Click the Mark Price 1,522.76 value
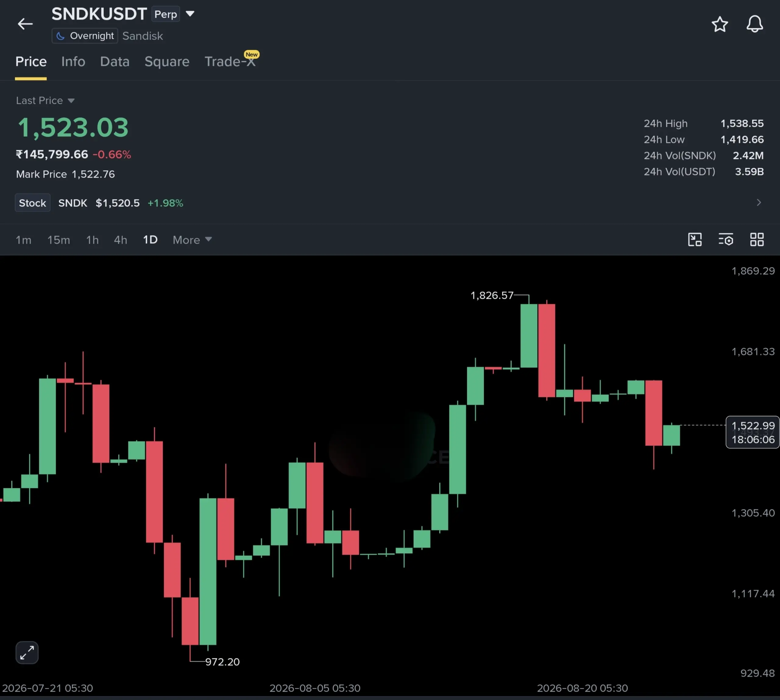 click(93, 174)
